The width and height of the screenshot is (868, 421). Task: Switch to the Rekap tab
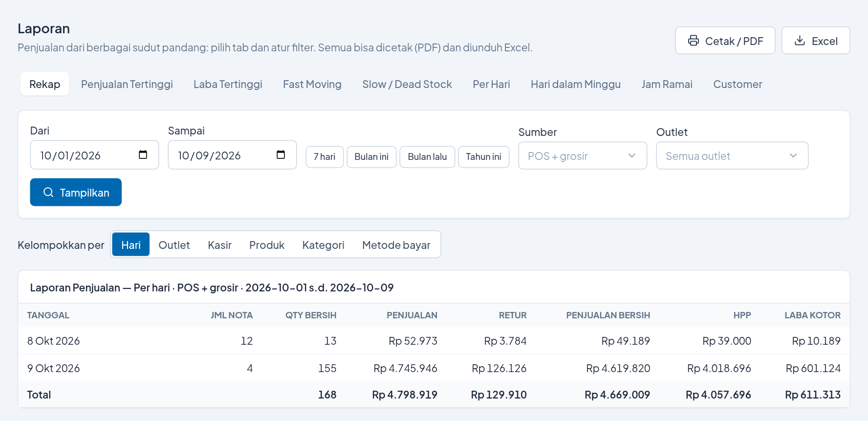coord(44,84)
